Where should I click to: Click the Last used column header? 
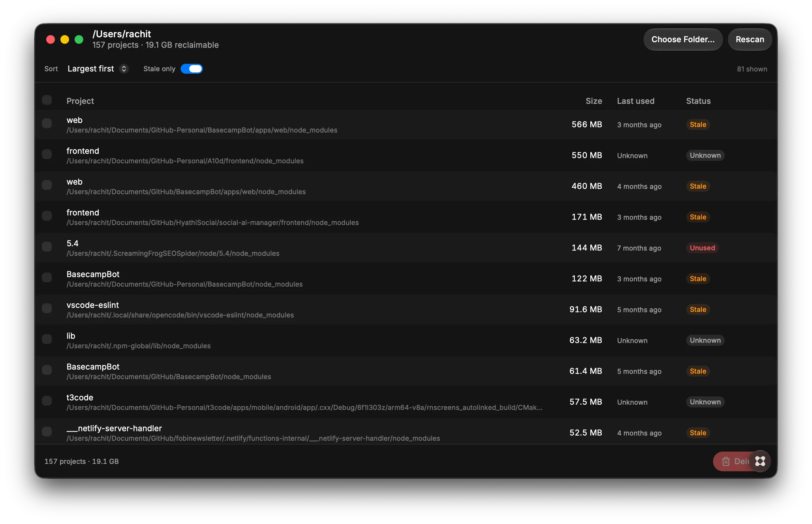coord(635,101)
